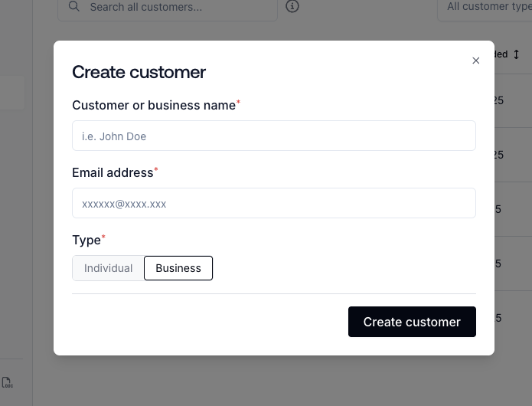
Task: Close the Create customer dialog
Action: pos(475,61)
